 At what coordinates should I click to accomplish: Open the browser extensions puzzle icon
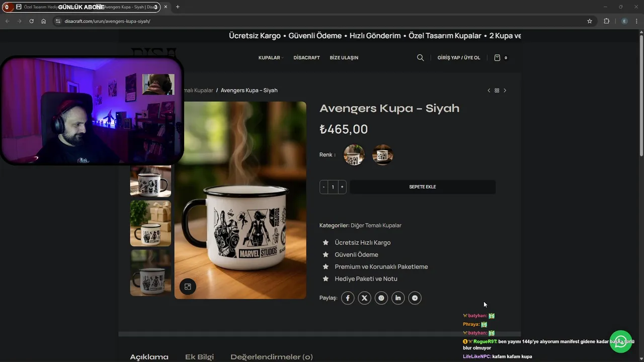tap(606, 21)
